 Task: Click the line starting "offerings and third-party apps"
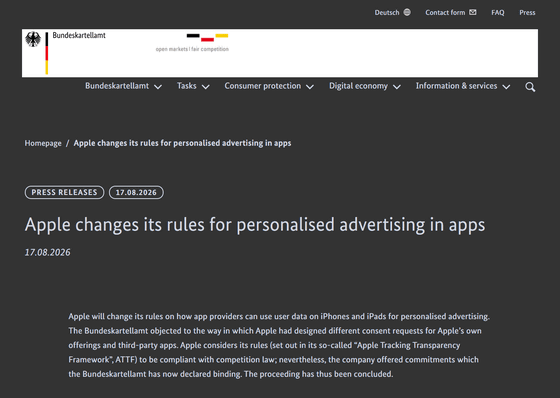[264, 345]
